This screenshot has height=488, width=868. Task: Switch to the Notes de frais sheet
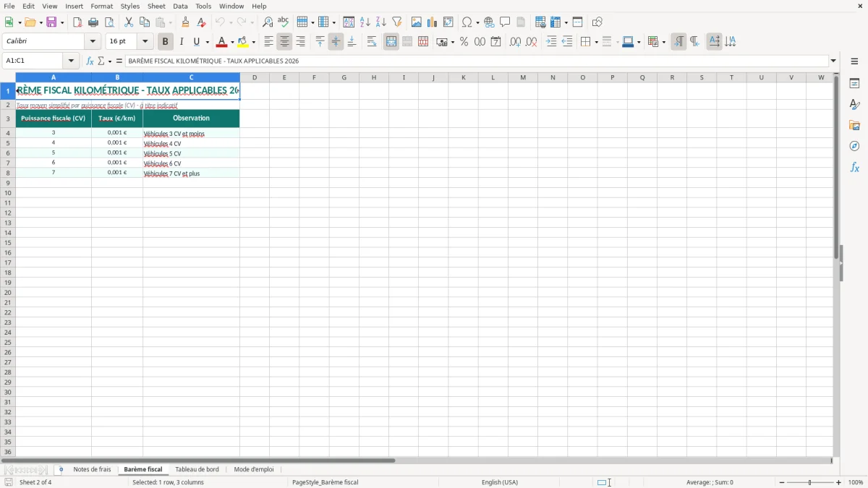point(93,470)
